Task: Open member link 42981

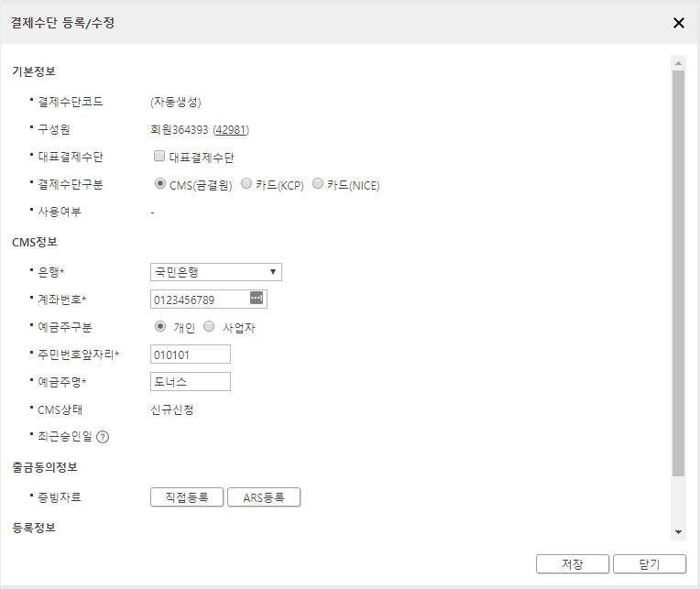Action: pyautogui.click(x=231, y=130)
